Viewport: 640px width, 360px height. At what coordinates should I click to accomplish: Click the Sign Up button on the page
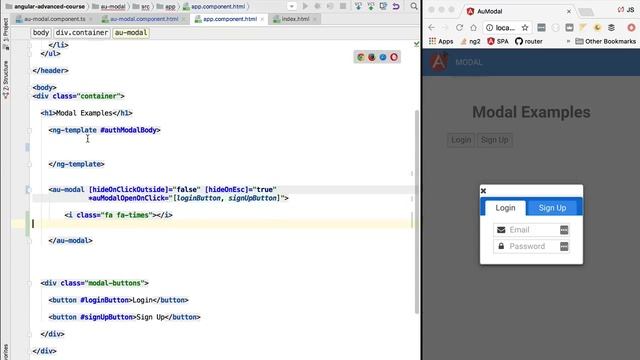(495, 140)
